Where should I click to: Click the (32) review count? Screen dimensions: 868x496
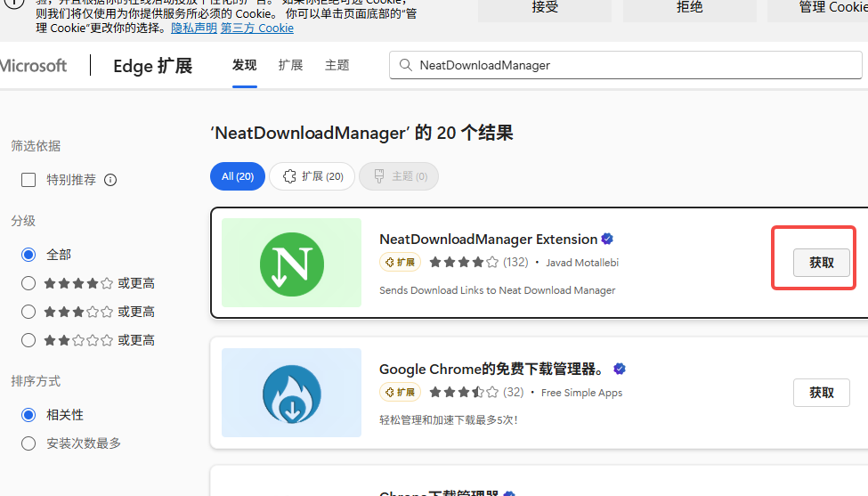pyautogui.click(x=513, y=392)
